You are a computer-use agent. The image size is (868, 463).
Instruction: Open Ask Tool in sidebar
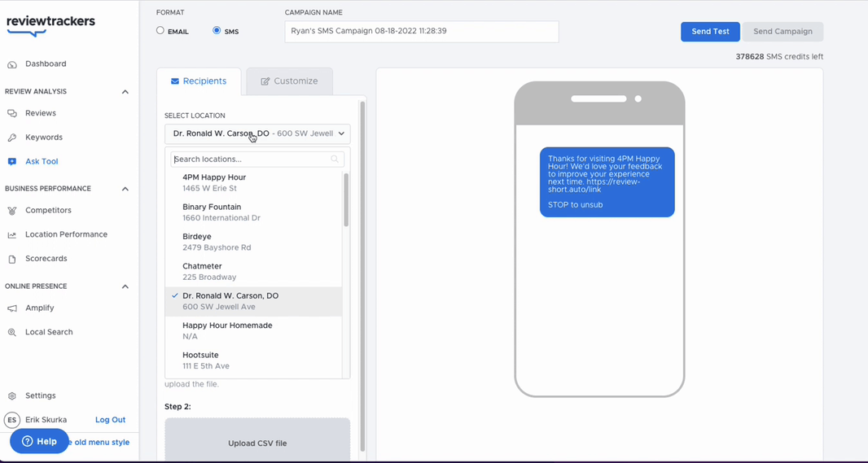pyautogui.click(x=42, y=162)
